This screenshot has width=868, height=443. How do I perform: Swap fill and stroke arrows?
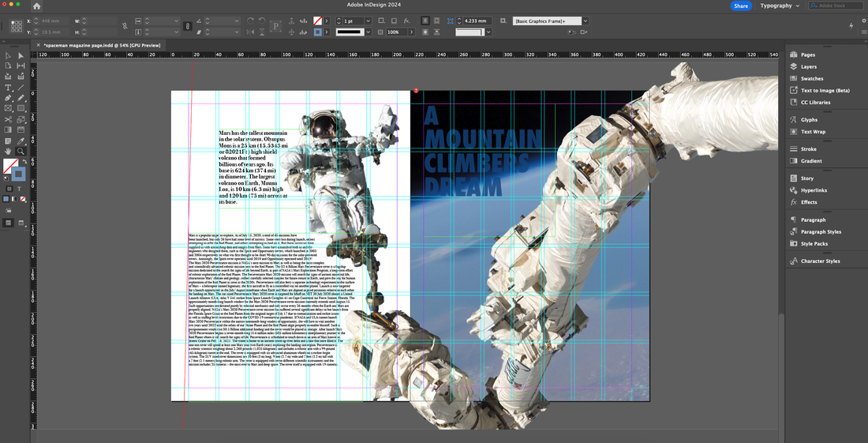24,161
